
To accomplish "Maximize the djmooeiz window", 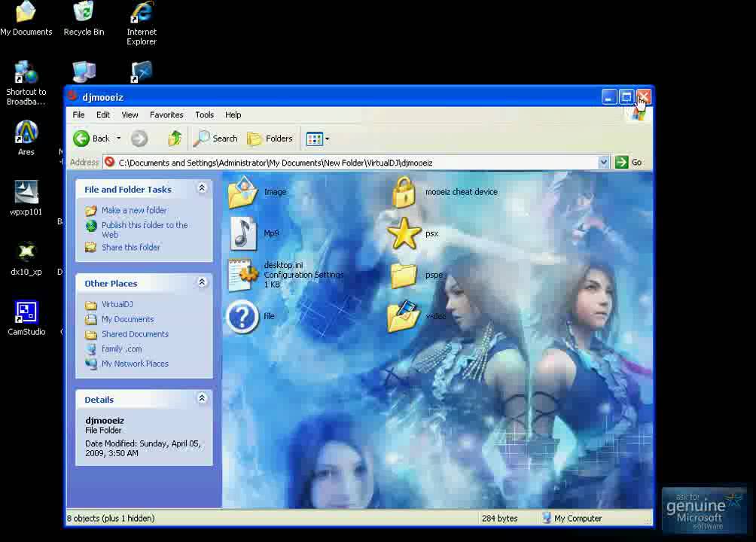I will pyautogui.click(x=626, y=97).
